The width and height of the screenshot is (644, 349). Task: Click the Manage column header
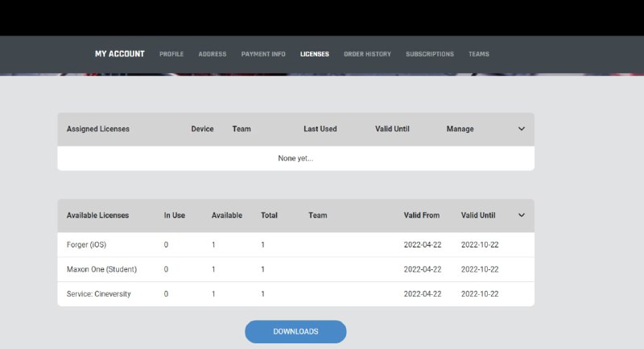[x=460, y=129]
